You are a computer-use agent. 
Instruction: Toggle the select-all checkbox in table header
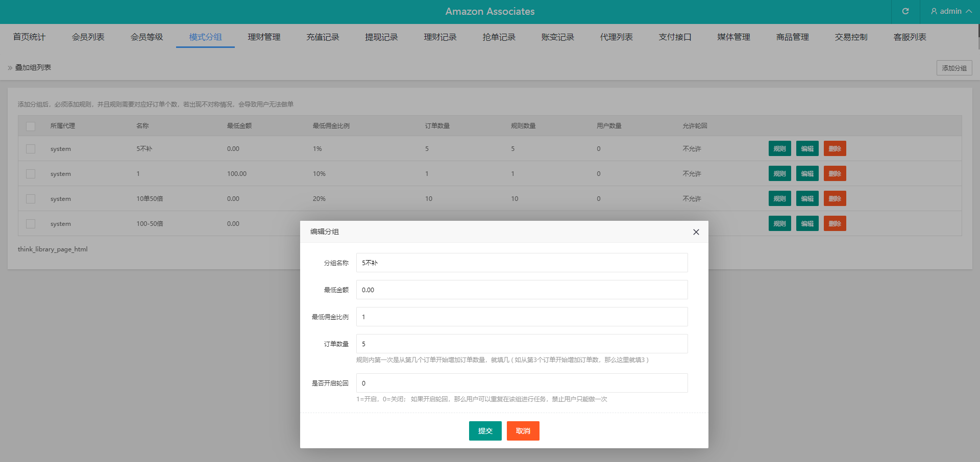tap(31, 126)
